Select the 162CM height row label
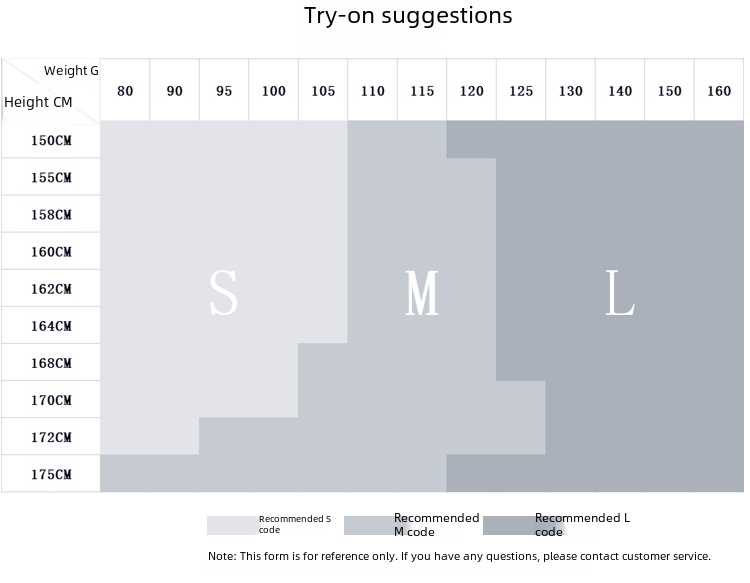 tap(51, 289)
